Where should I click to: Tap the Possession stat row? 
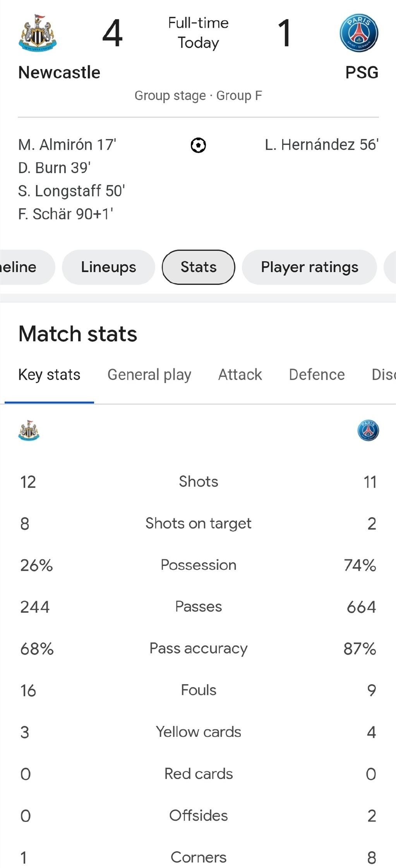click(198, 565)
